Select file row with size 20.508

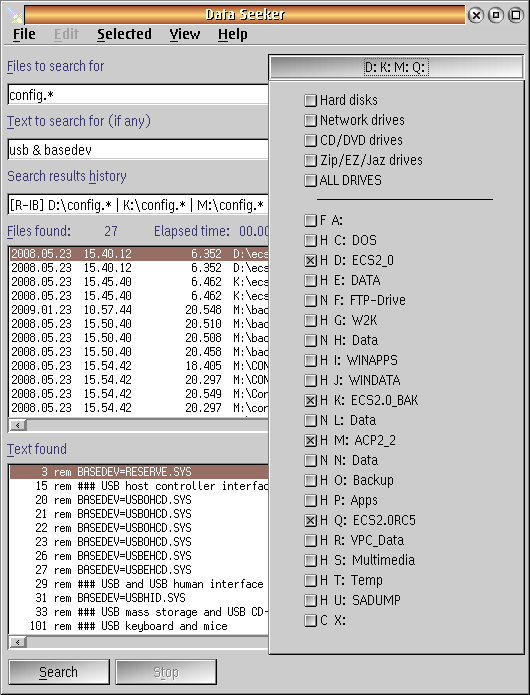139,338
